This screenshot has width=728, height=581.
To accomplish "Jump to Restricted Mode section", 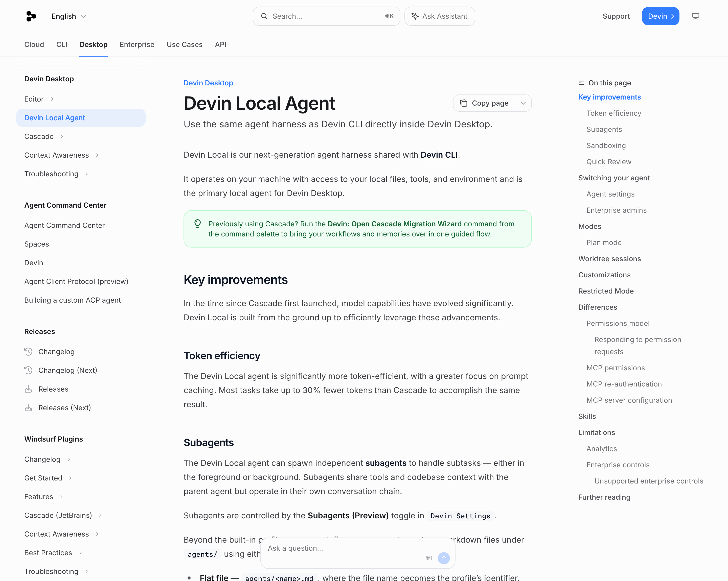I will (606, 291).
